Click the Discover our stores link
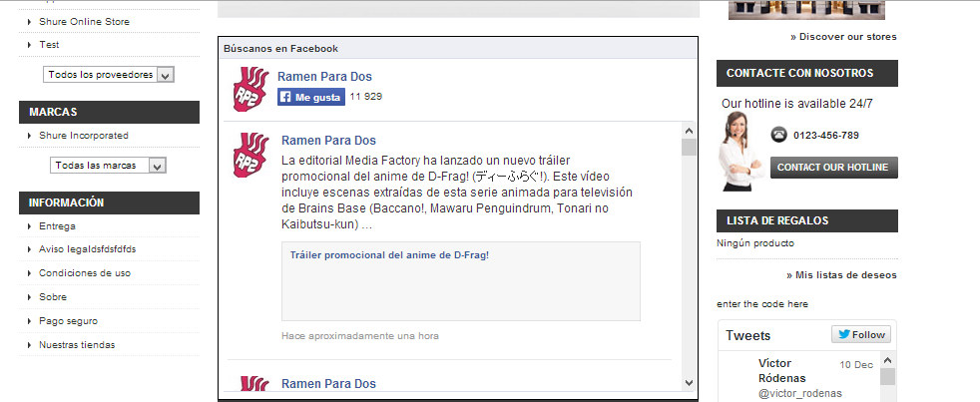 [x=843, y=36]
